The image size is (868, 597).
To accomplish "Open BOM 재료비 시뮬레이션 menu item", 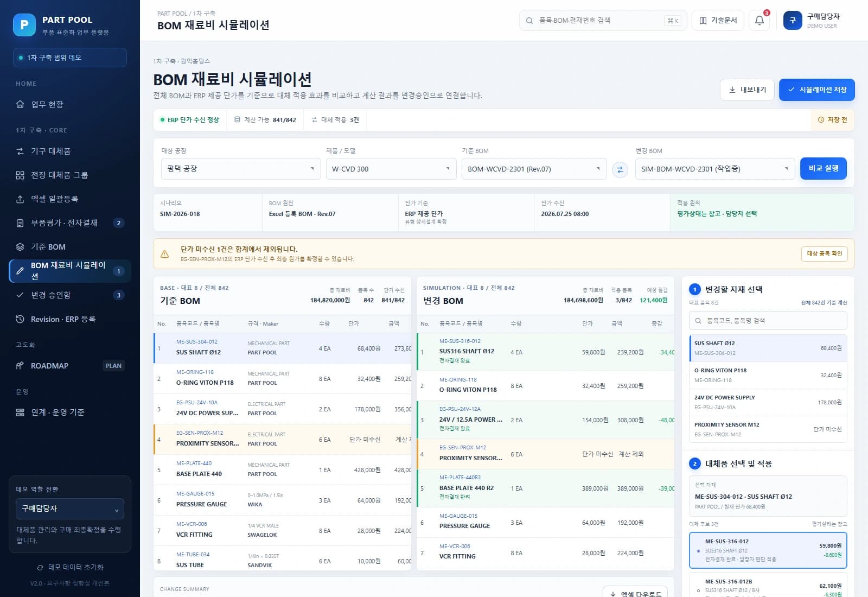I will click(x=70, y=271).
